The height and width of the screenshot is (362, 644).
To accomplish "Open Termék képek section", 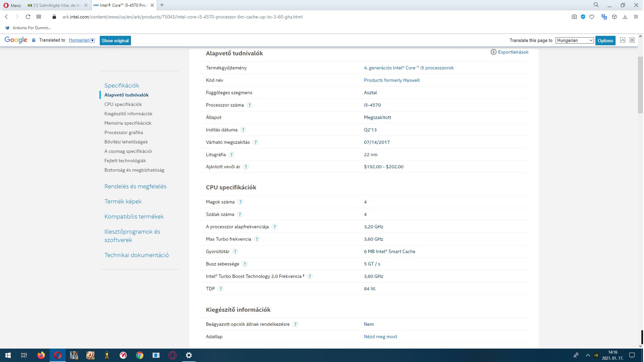I will (123, 201).
